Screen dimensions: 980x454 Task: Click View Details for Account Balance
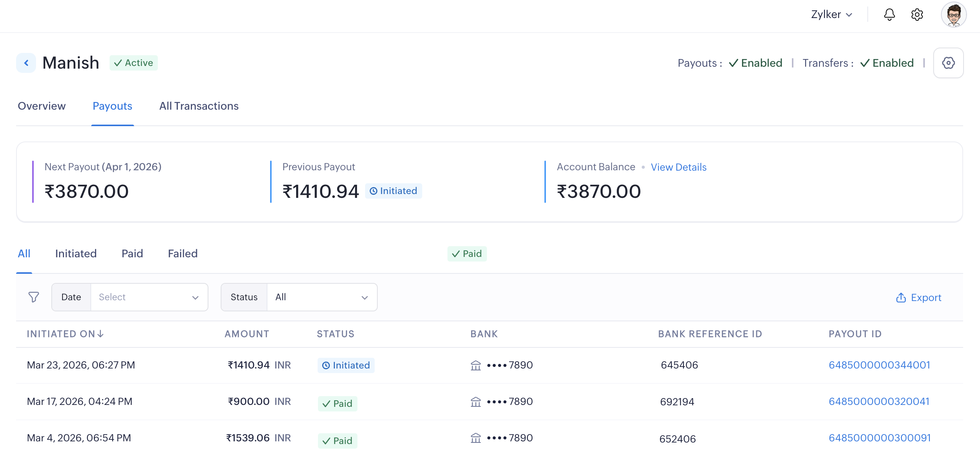point(678,167)
